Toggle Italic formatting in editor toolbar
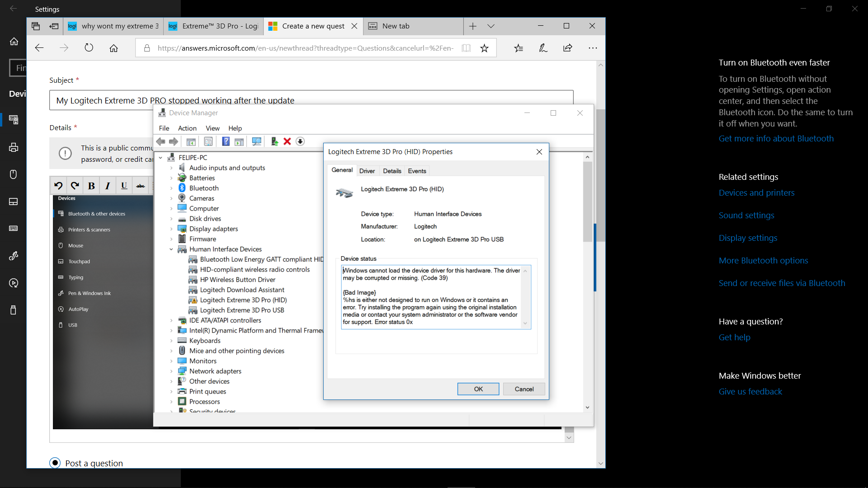 click(108, 186)
